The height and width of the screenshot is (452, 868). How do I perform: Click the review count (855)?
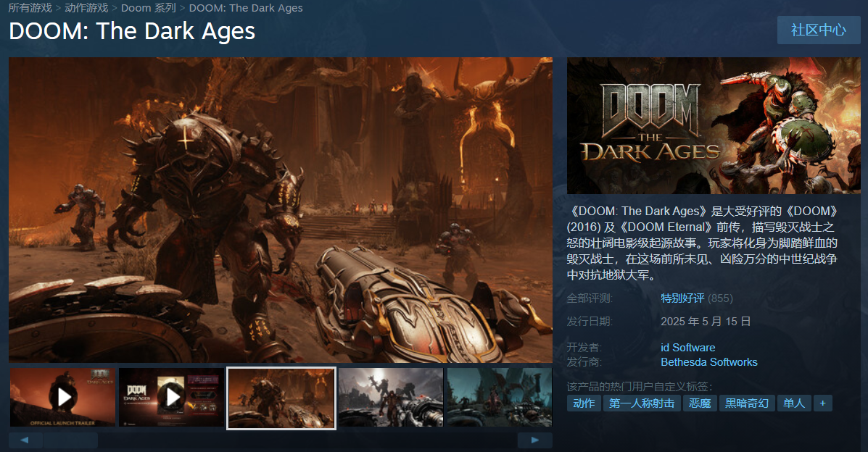[720, 298]
